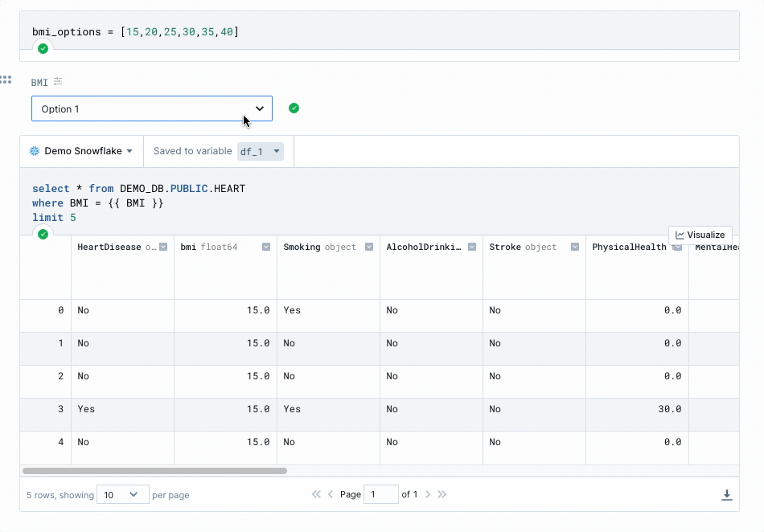This screenshot has height=532, width=764.
Task: Click the Snowflake connection icon
Action: [35, 151]
